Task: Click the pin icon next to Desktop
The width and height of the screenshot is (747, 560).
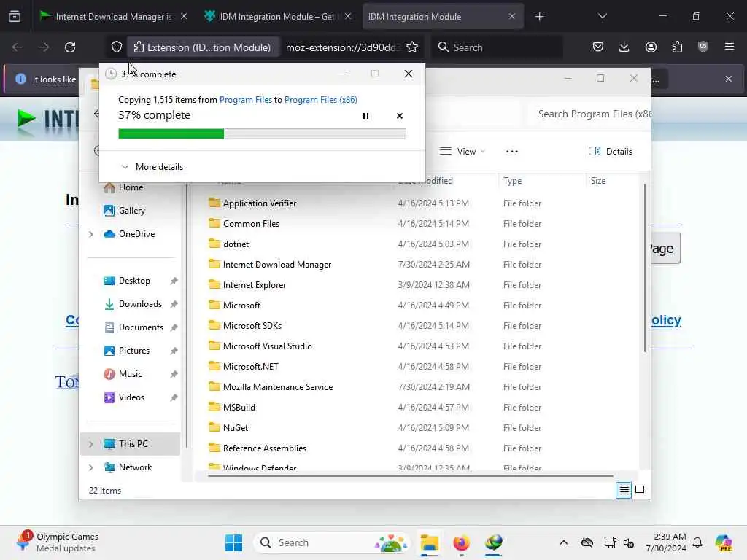Action: 174,281
